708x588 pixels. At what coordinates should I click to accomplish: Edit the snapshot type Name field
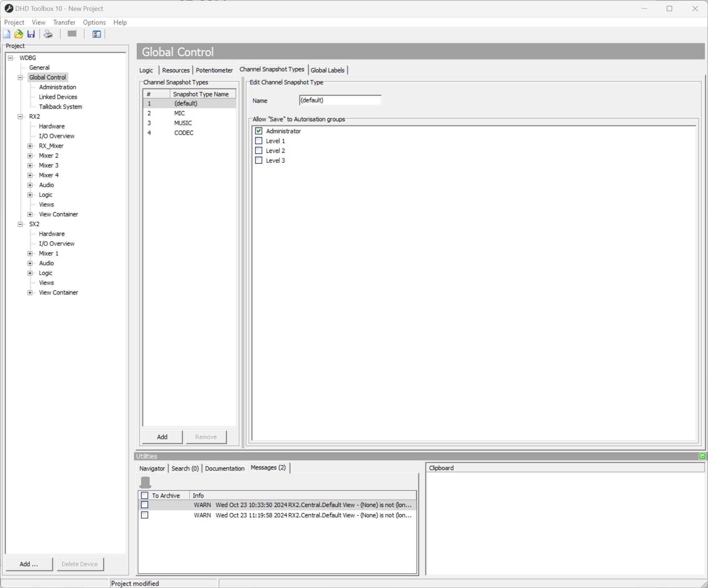(340, 100)
